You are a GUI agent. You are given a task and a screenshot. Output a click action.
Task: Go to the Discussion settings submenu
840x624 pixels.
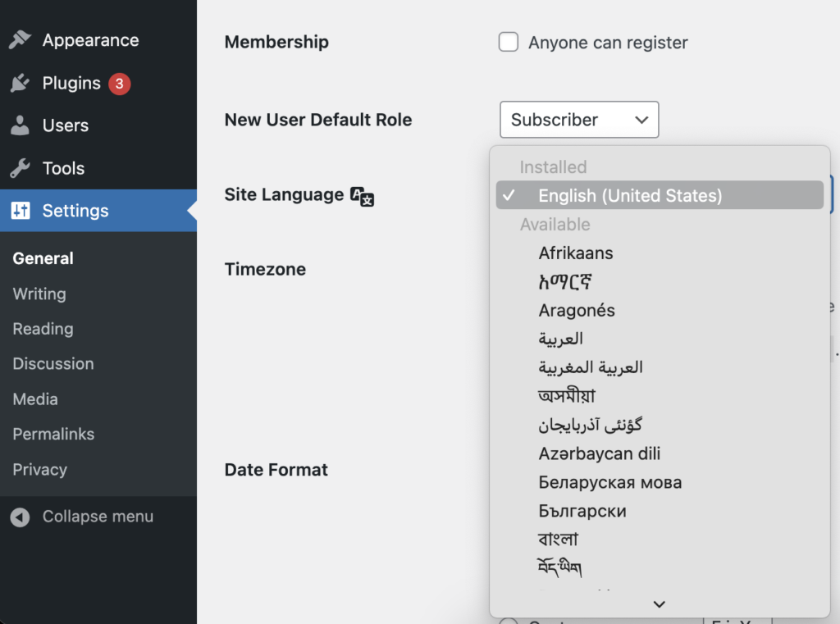(53, 363)
